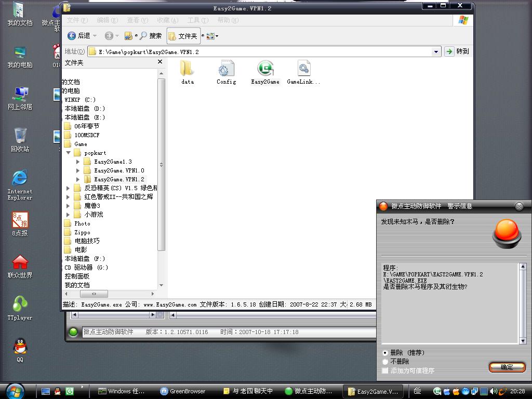This screenshot has width=532, height=399.
Task: Click the show desktop quick launch icon
Action: (x=46, y=391)
